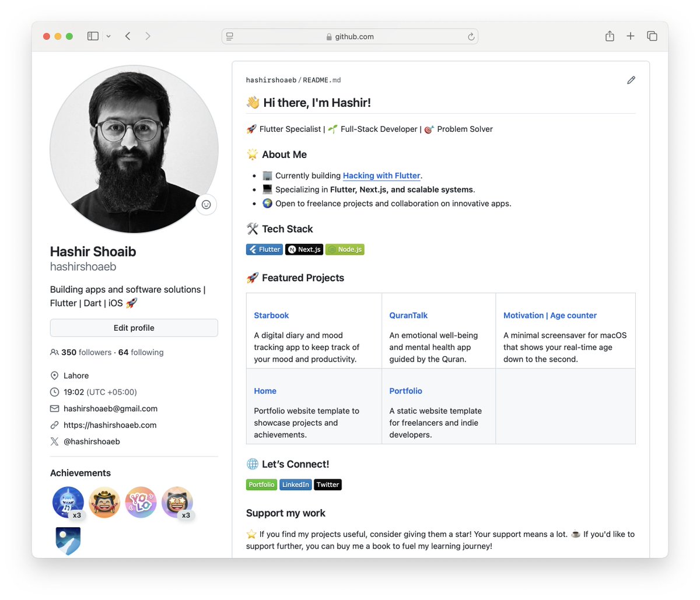Click the Quickdraw cowboy achievement badge

coord(104,503)
